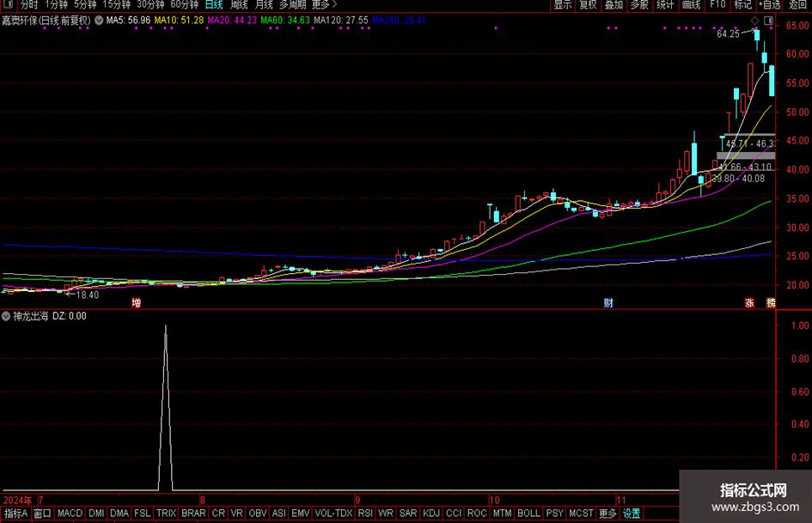
Task: Expand the 神龙出海 indicator dropdown arrow
Action: [6, 316]
